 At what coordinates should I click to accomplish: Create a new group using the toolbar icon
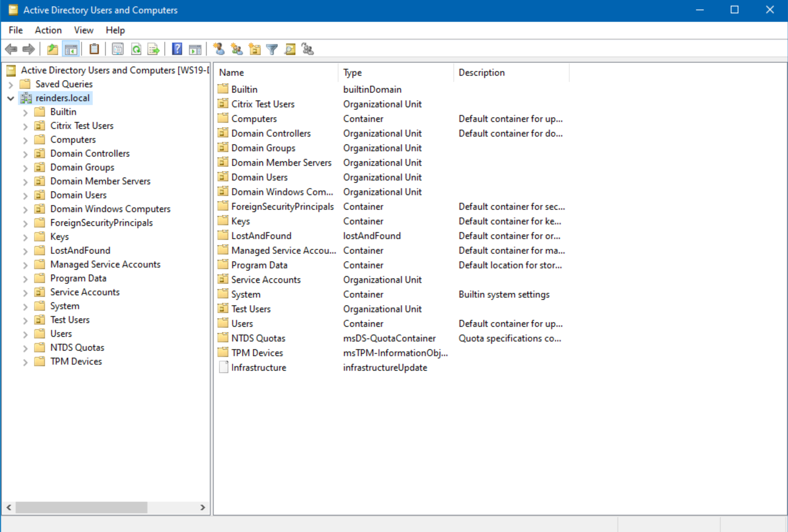click(x=236, y=49)
